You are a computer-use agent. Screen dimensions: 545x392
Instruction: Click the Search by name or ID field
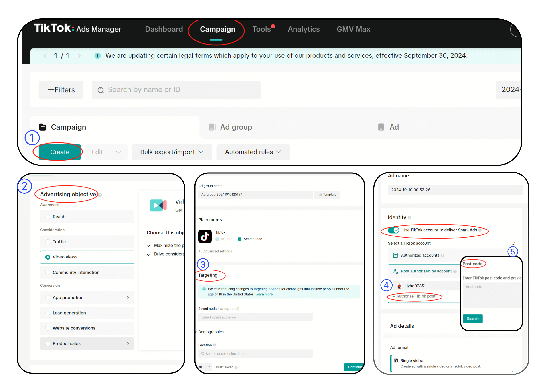(x=176, y=90)
